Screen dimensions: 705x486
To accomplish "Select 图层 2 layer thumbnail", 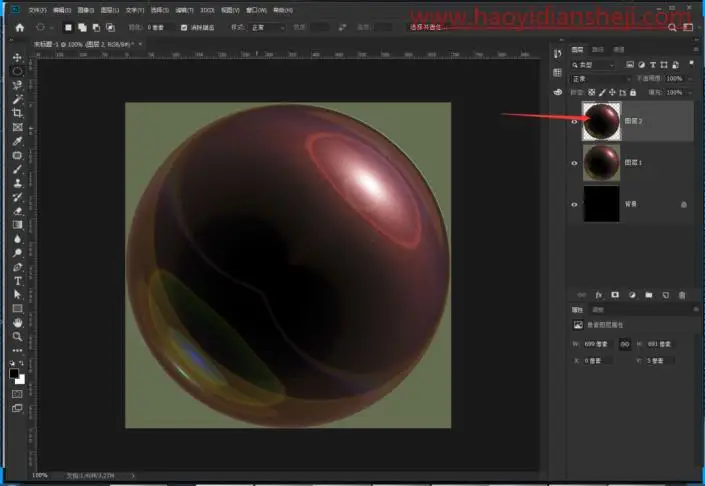I will click(601, 121).
